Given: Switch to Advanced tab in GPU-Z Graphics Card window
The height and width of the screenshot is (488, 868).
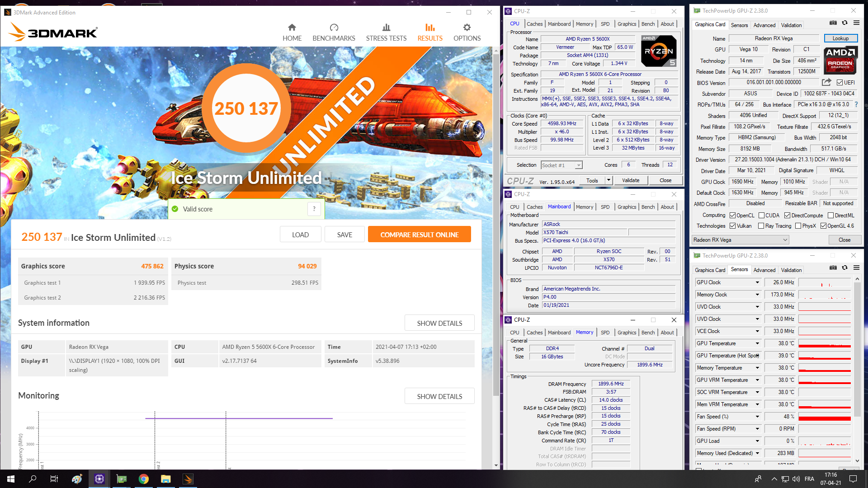Looking at the screenshot, I should tap(764, 25).
